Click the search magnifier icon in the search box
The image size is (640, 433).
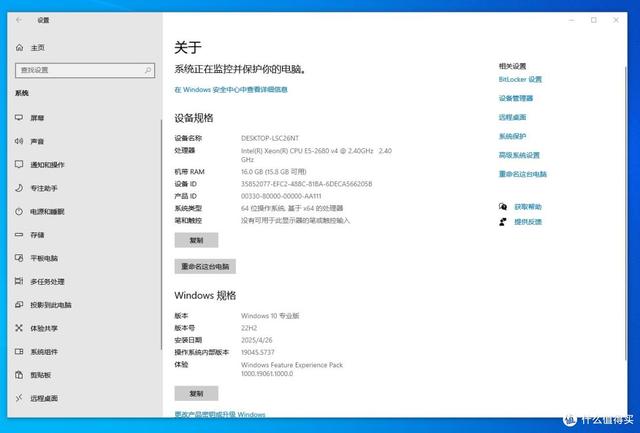(148, 70)
